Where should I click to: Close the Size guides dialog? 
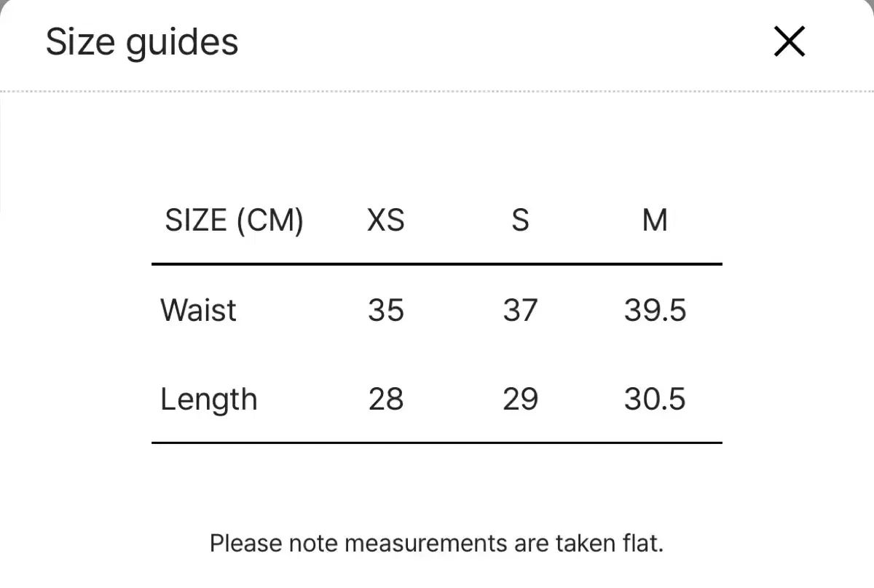[790, 41]
